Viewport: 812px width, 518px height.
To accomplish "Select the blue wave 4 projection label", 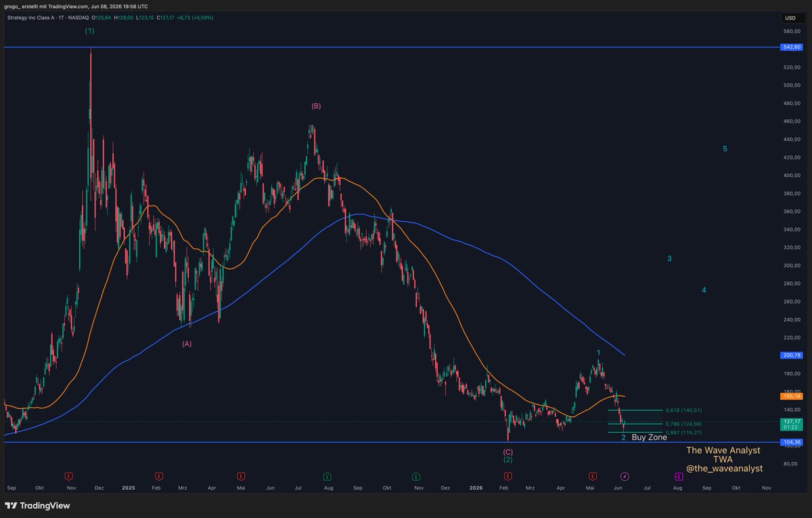I will pyautogui.click(x=704, y=290).
